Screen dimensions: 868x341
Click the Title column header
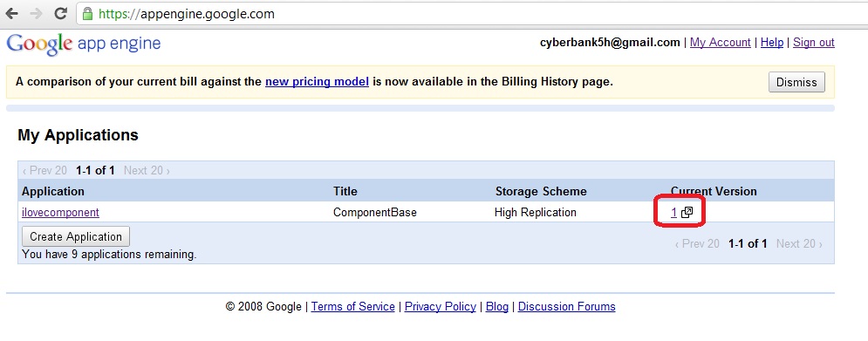coord(345,192)
